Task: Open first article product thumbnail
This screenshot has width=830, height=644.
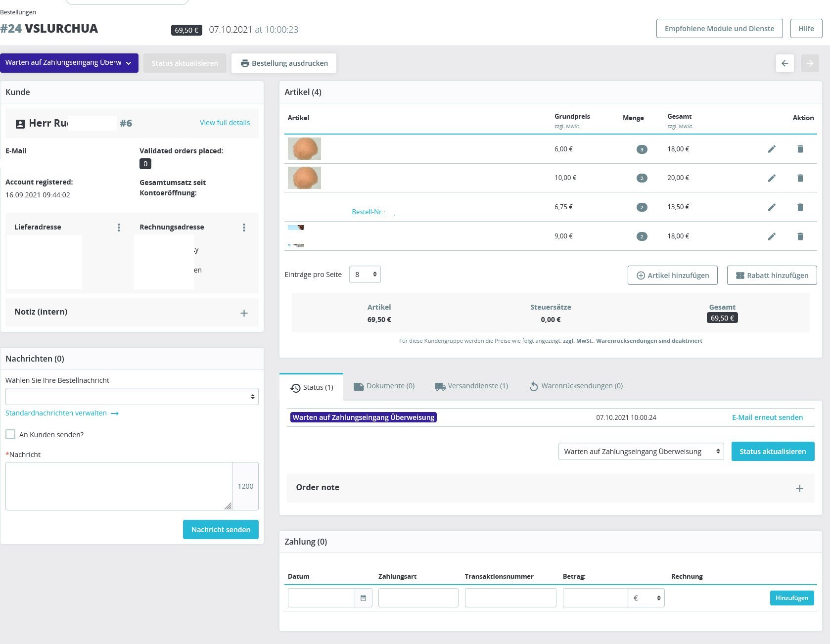Action: click(304, 148)
